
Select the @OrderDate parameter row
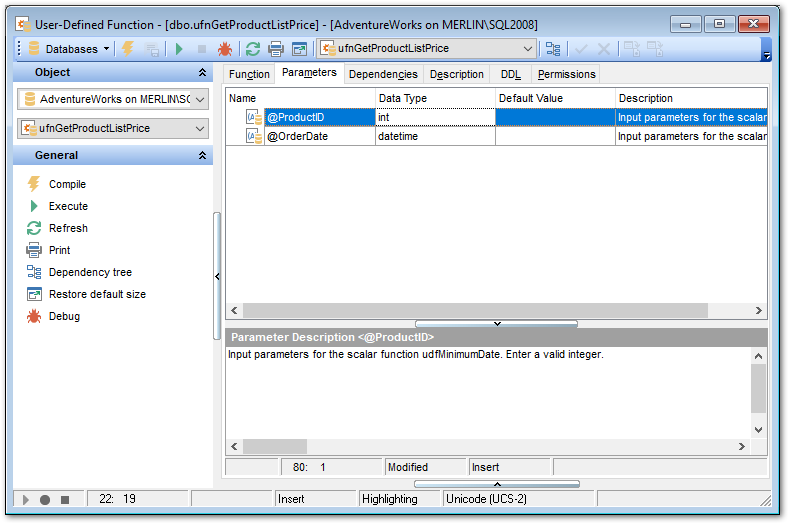(x=497, y=136)
